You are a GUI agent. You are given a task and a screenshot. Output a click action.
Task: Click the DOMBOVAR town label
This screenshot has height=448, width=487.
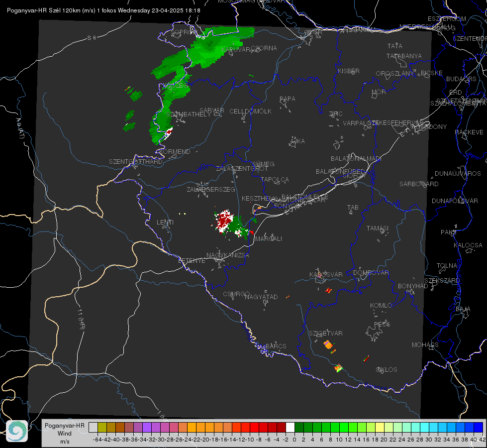[x=371, y=273]
